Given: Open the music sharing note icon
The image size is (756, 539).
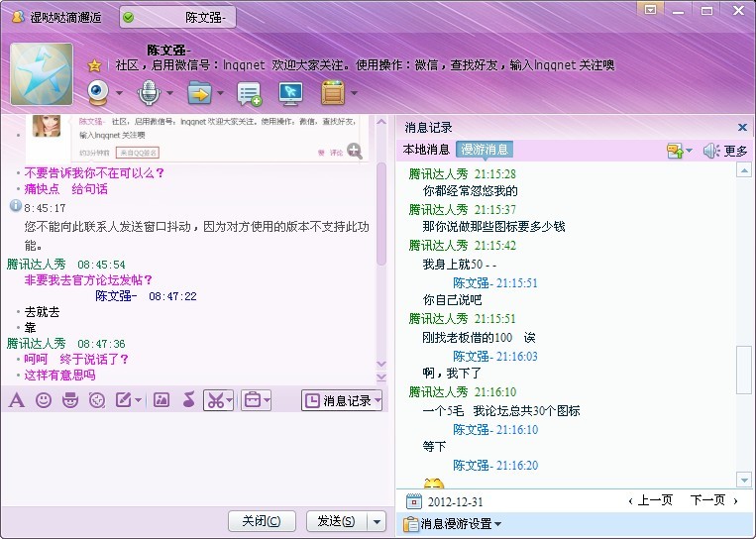Looking at the screenshot, I should (x=189, y=400).
